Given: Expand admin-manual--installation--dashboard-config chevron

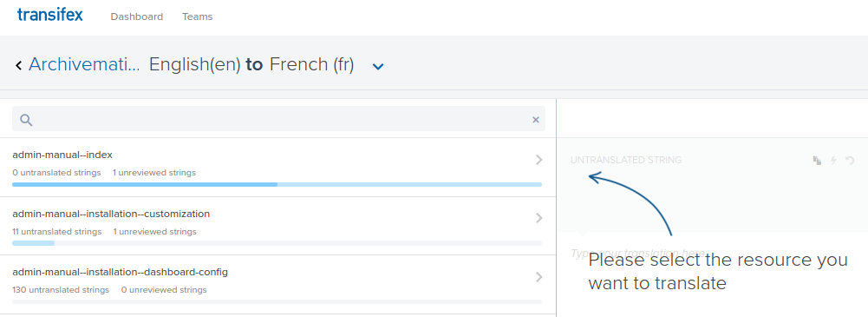Looking at the screenshot, I should pos(539,277).
